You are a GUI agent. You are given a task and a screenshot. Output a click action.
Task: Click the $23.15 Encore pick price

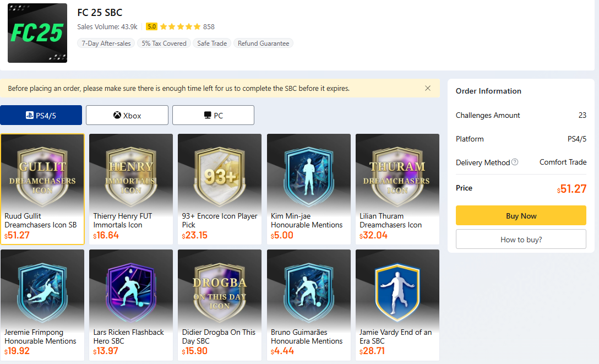point(194,235)
